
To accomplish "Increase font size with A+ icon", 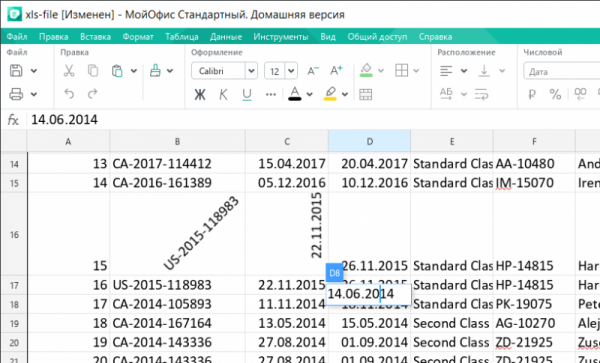I will click(x=336, y=71).
